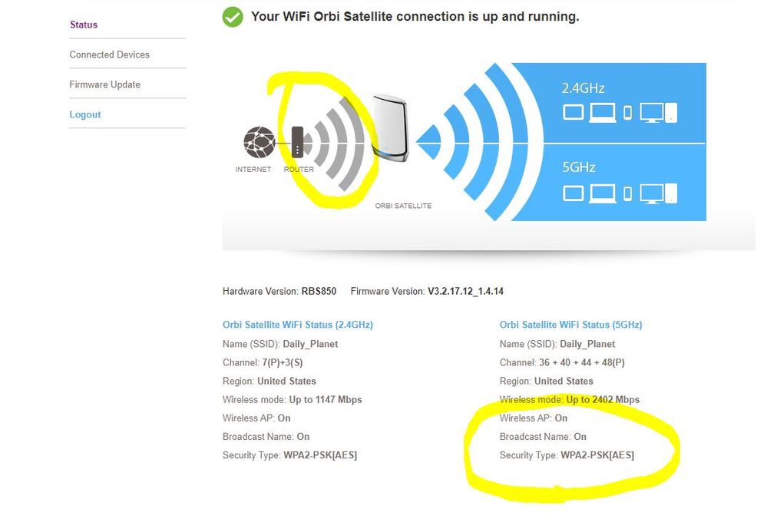Select the tablet icon under 2.4GHz
Screen dimensions: 767x532
click(x=574, y=112)
